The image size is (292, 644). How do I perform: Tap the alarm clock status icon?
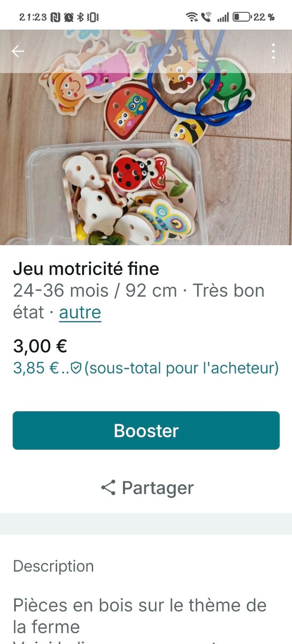pyautogui.click(x=68, y=17)
